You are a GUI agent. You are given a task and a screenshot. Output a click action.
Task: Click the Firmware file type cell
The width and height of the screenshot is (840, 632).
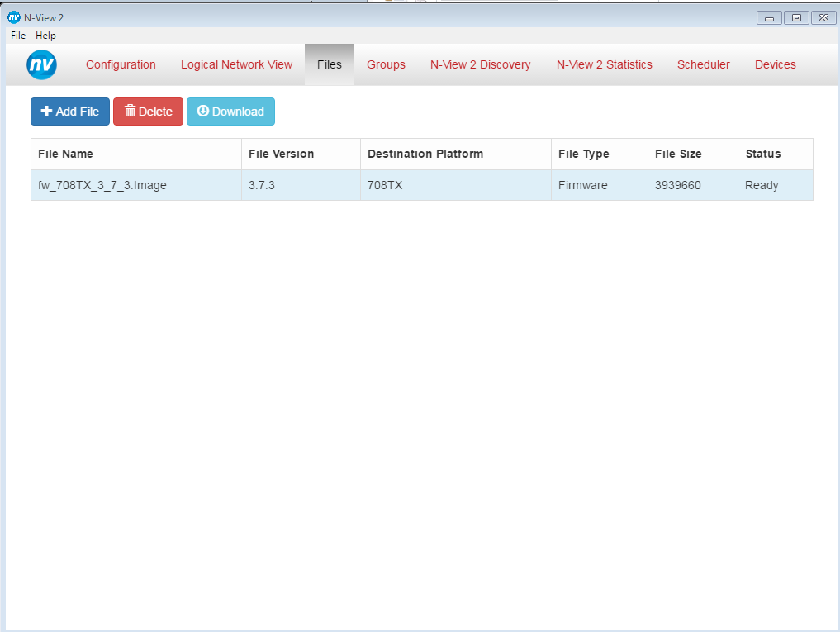pyautogui.click(x=600, y=186)
